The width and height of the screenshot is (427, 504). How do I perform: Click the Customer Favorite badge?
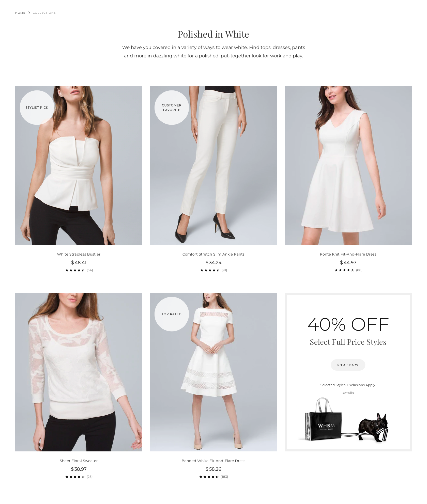tap(172, 107)
